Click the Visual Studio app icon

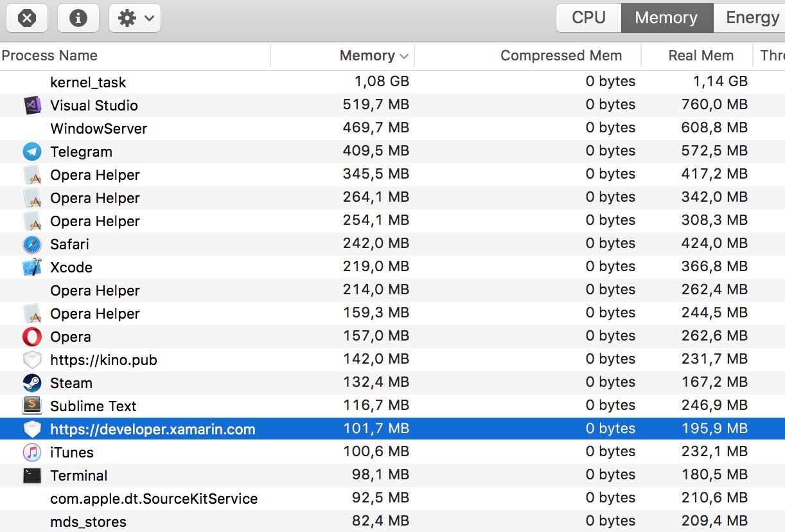32,105
